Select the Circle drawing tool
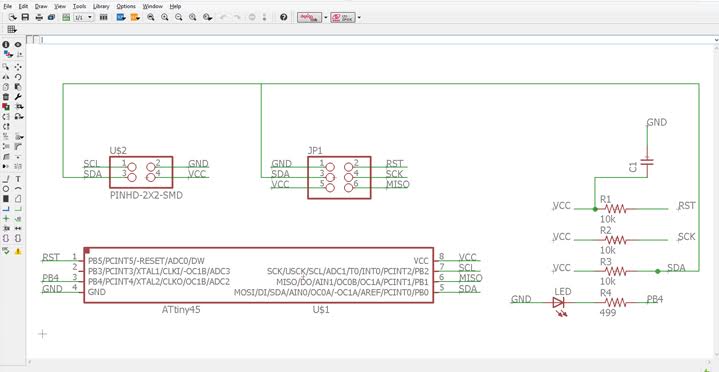Viewport: 719px width, 372px height. point(6,189)
